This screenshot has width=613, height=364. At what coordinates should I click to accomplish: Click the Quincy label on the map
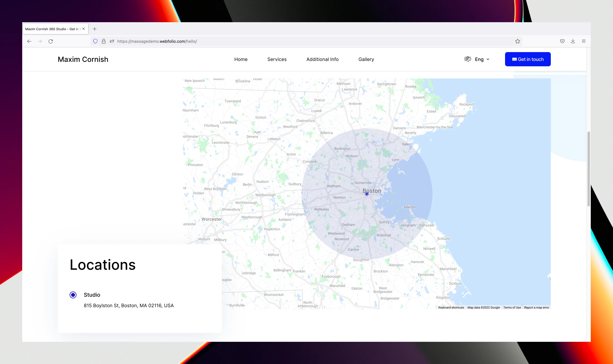coord(384,222)
